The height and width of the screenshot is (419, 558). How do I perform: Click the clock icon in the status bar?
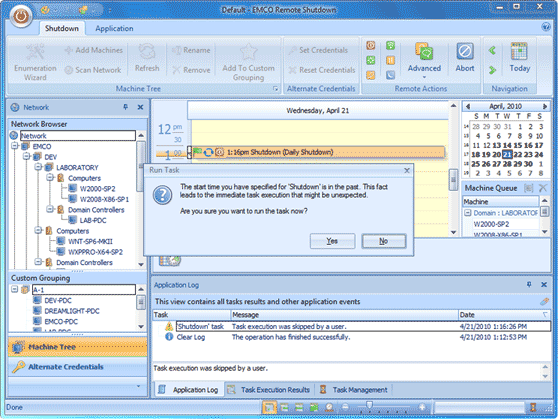point(329,407)
